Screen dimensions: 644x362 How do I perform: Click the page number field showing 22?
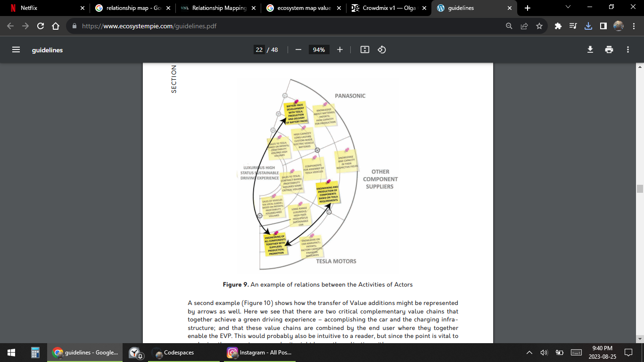pos(259,49)
